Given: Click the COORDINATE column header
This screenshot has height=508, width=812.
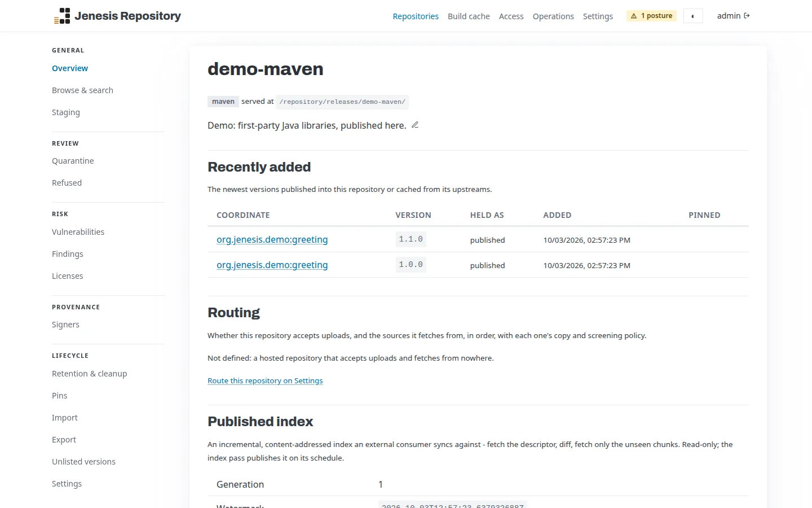Looking at the screenshot, I should (x=243, y=215).
